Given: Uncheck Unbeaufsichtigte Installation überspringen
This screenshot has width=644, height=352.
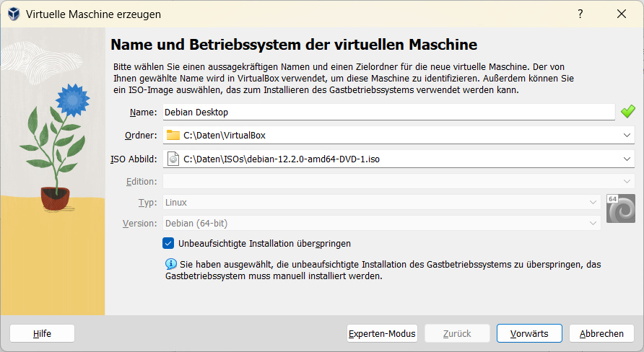Looking at the screenshot, I should coord(168,243).
